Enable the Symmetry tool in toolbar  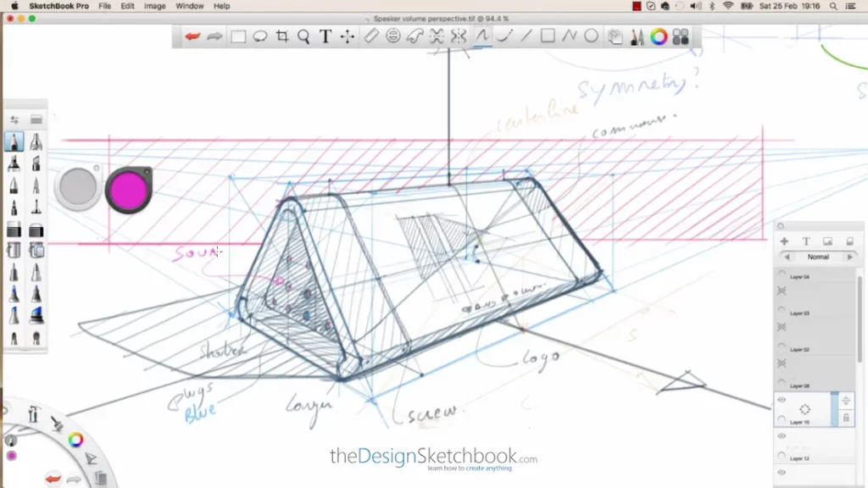(x=459, y=36)
